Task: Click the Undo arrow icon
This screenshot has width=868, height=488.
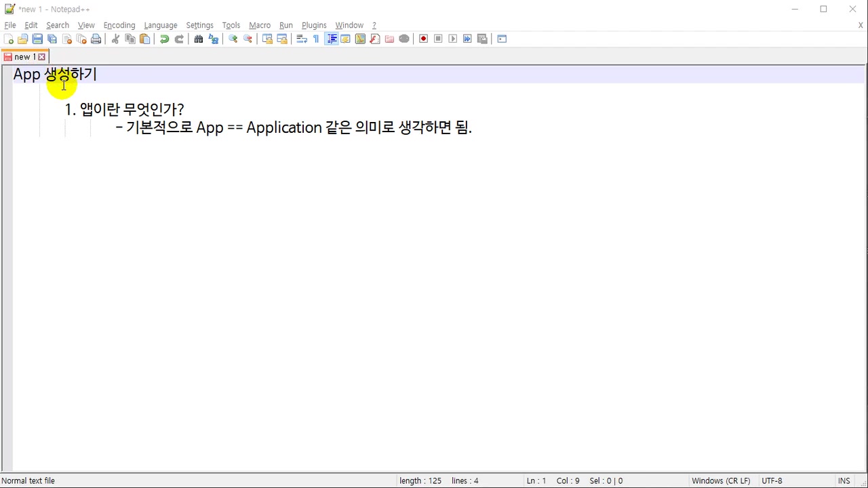Action: 164,39
